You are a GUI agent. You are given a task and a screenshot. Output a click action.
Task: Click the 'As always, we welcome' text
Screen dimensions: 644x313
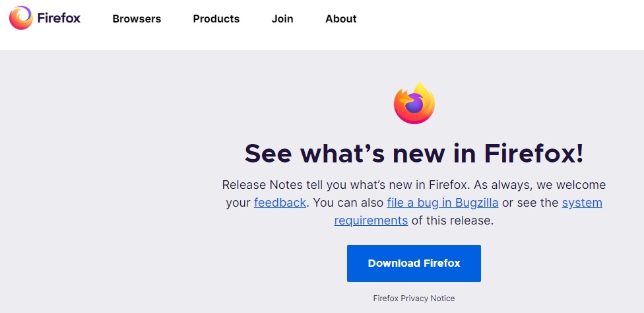tap(540, 185)
